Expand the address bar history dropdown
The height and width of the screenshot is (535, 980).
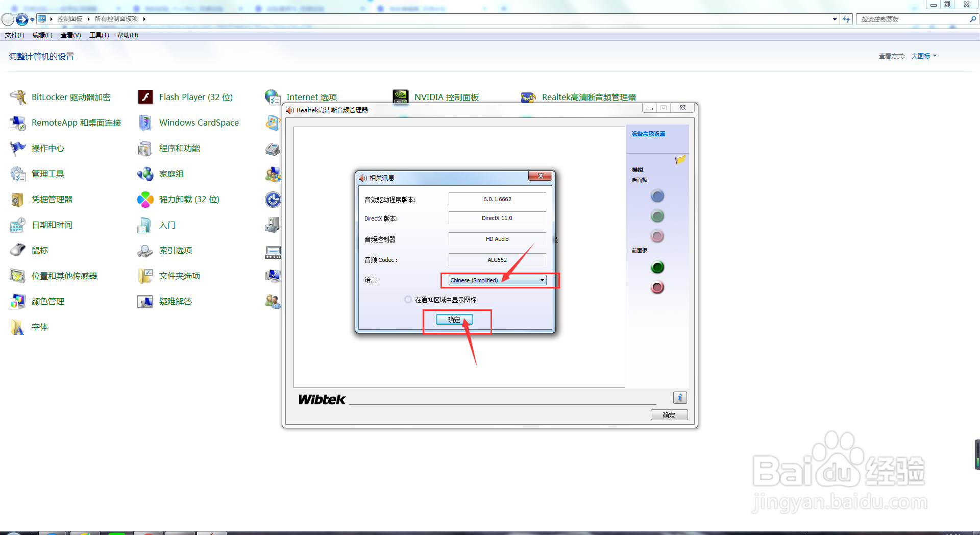835,19
